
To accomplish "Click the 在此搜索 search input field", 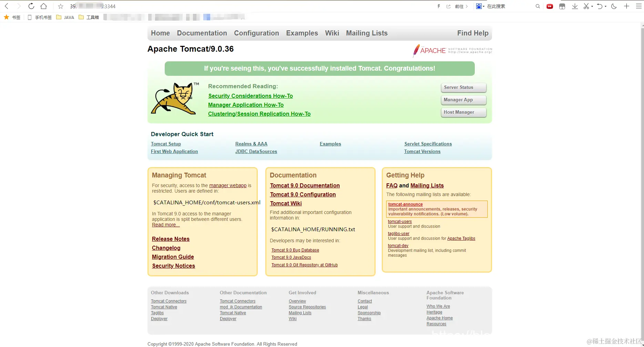I will [510, 6].
